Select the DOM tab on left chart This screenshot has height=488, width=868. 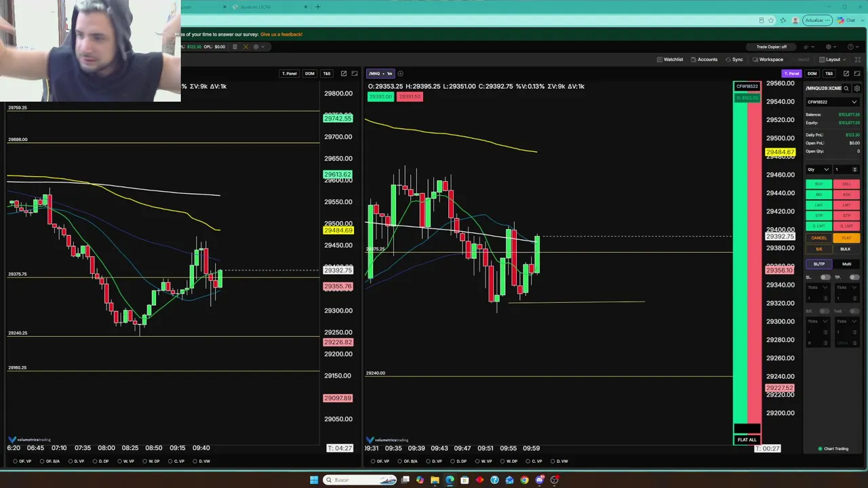(x=309, y=73)
